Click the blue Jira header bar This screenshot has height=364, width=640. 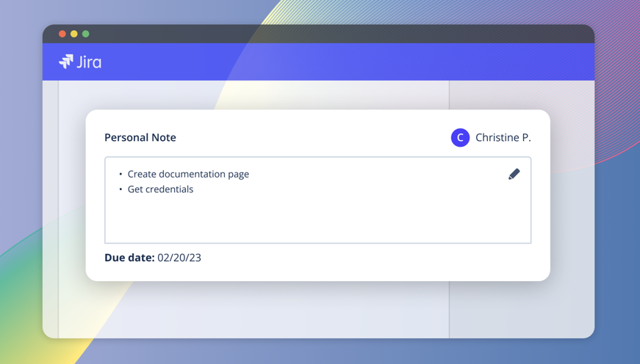(x=318, y=62)
